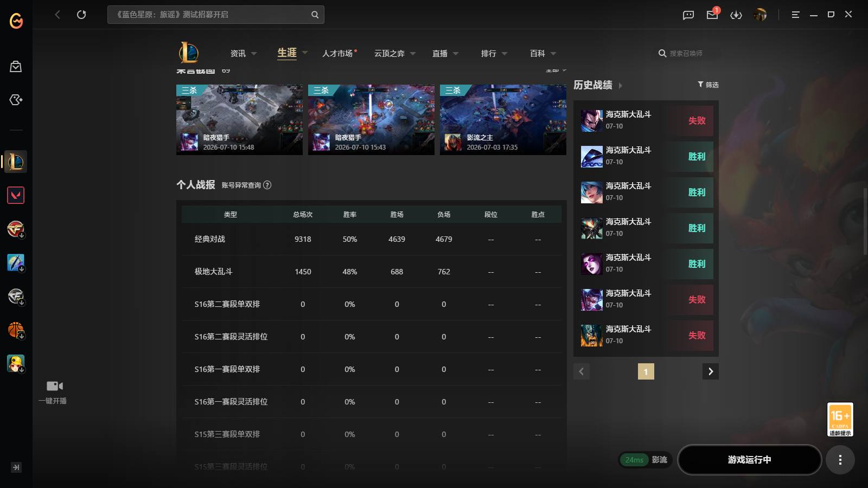Open the download manager icon
The height and width of the screenshot is (488, 868).
tap(736, 15)
